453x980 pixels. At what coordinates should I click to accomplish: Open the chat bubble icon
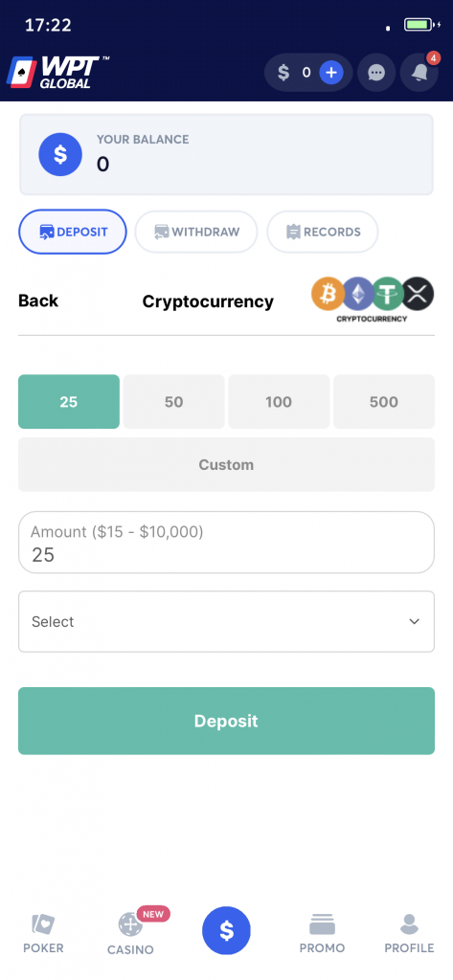click(x=376, y=73)
